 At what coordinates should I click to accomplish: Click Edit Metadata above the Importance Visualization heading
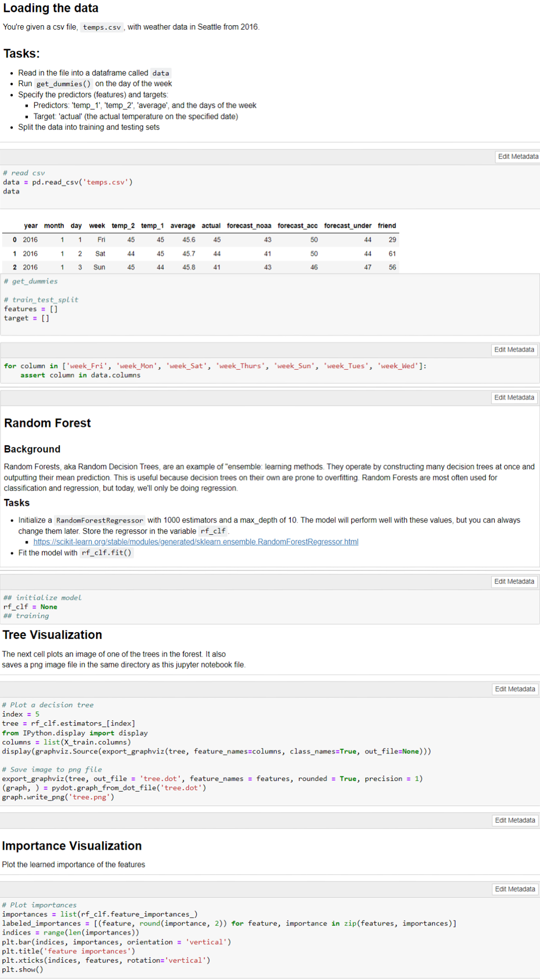[515, 821]
